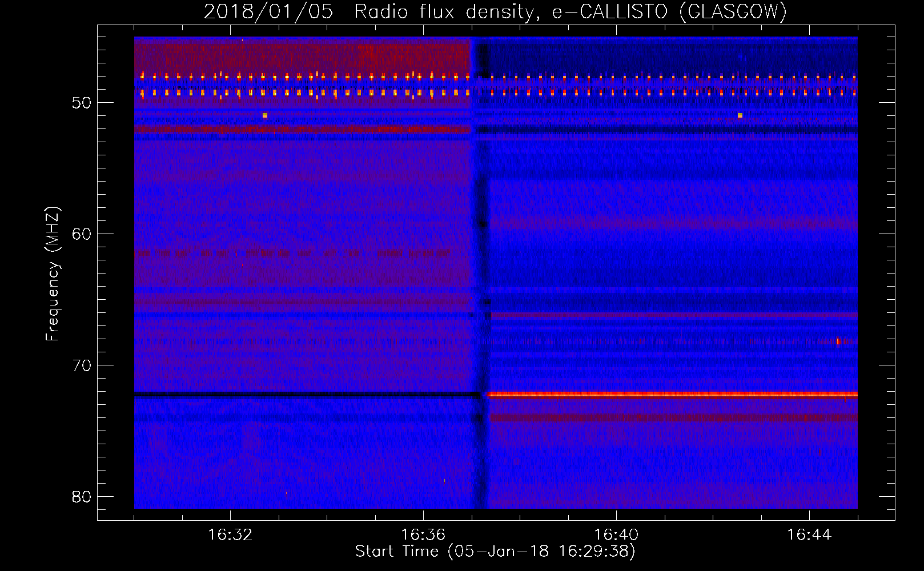Click the 60 frequency tick label
924x571 pixels.
pos(82,234)
